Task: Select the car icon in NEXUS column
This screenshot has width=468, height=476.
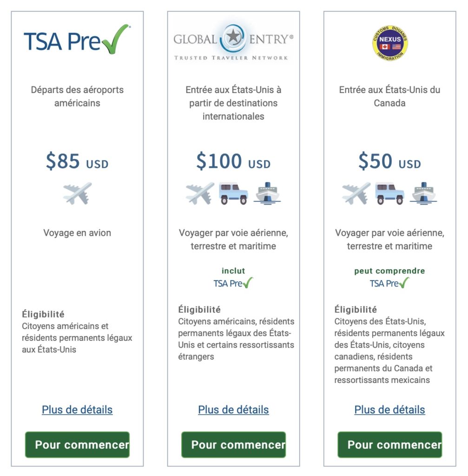Action: click(x=390, y=194)
